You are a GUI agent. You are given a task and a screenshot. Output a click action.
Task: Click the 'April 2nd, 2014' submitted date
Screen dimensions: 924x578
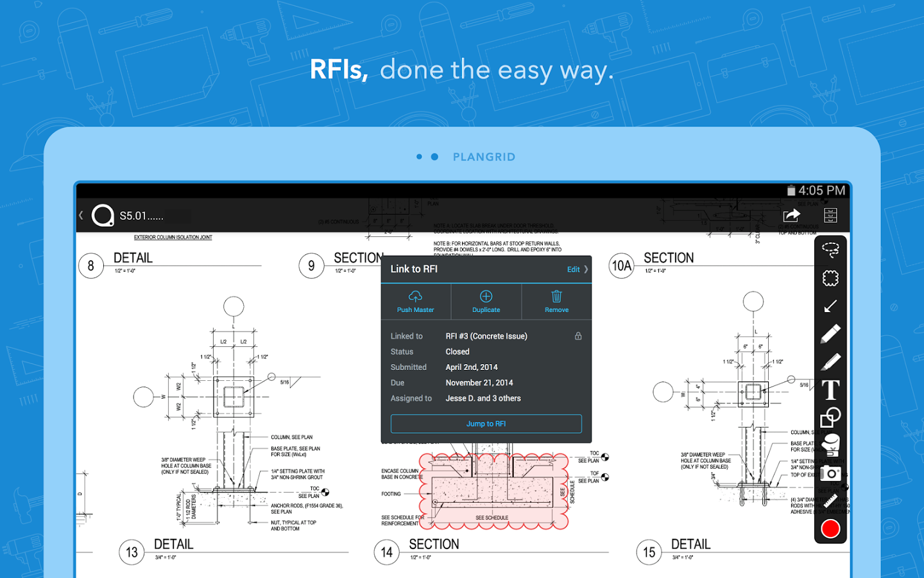click(x=472, y=367)
